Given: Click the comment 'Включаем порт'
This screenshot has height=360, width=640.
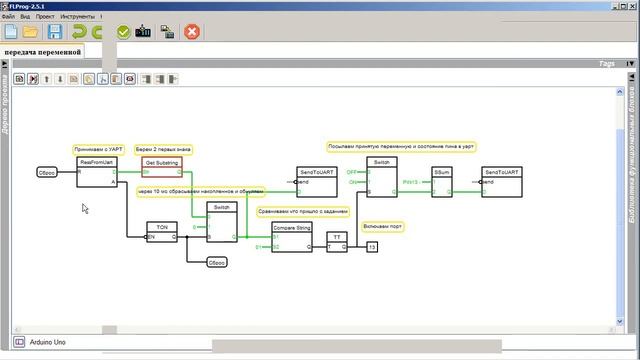Looking at the screenshot, I should click(382, 227).
